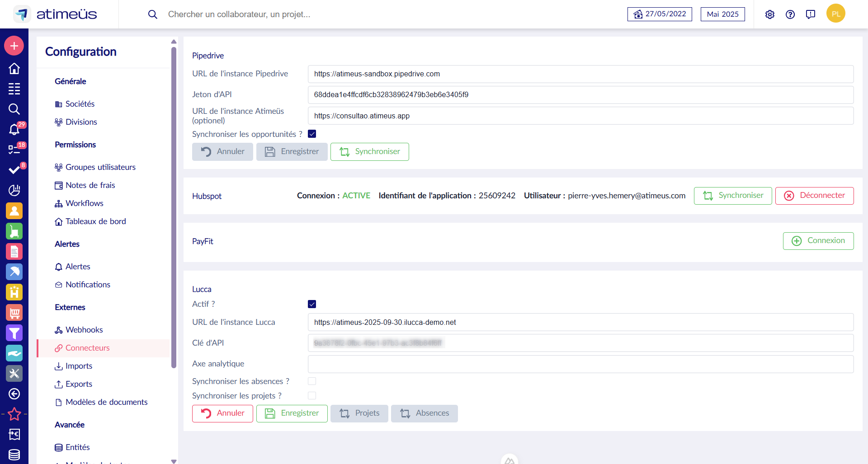Open the green building sidebar icon
Viewport: 868px width, 464px height.
coord(14,231)
